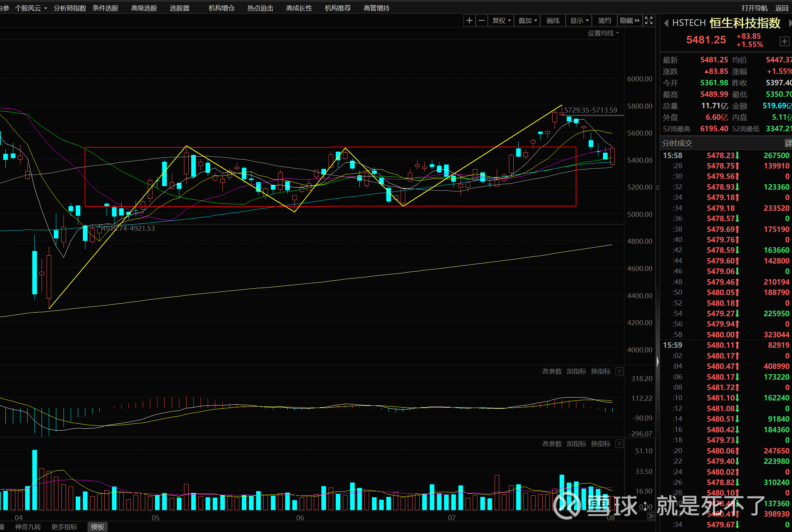Open 热点追击 menu
The width and height of the screenshot is (792, 532).
pos(260,8)
